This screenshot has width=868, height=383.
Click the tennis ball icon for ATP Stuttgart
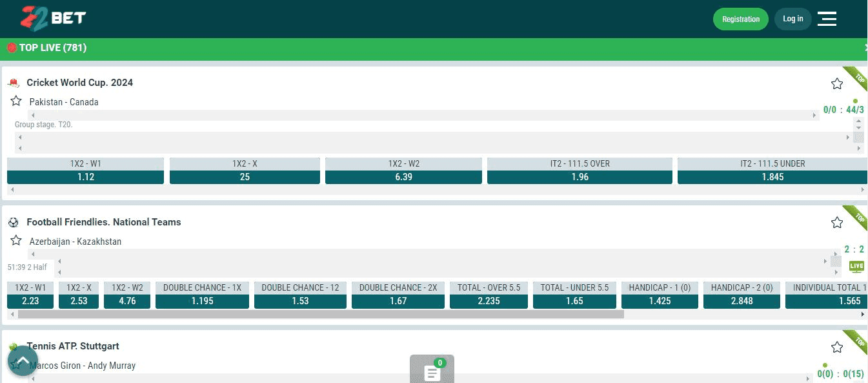[14, 346]
